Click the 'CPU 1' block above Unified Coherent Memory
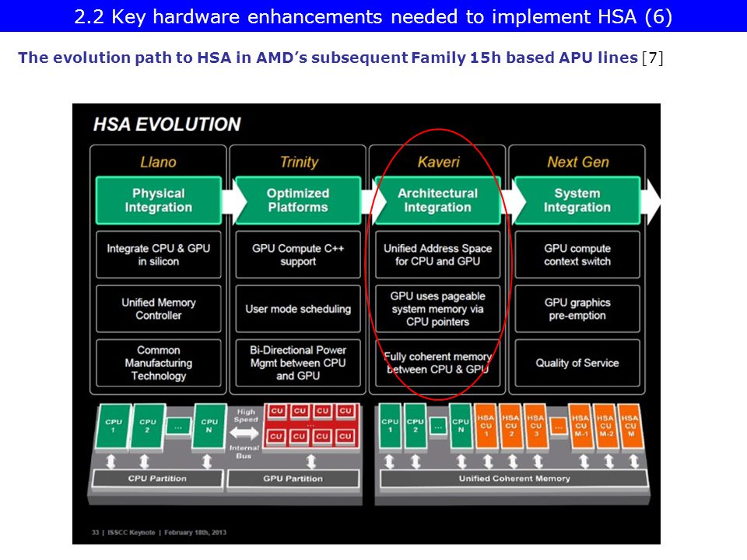The height and width of the screenshot is (560, 747). click(x=390, y=426)
